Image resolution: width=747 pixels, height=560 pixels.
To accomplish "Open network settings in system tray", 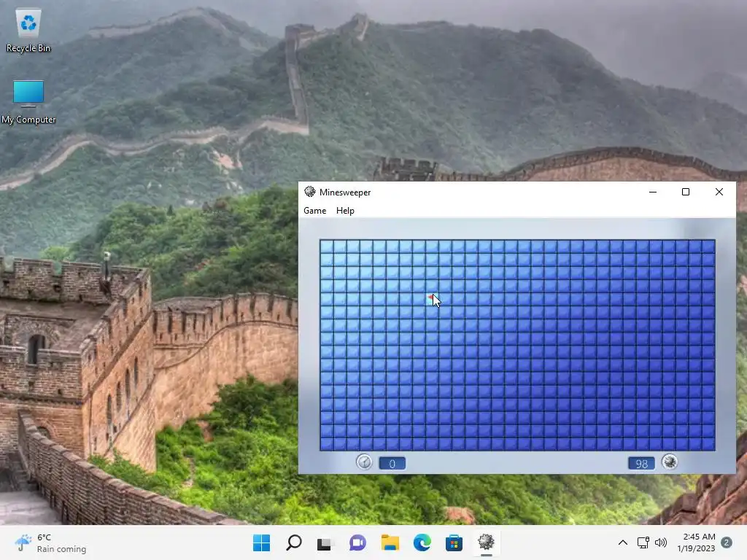I will 643,542.
